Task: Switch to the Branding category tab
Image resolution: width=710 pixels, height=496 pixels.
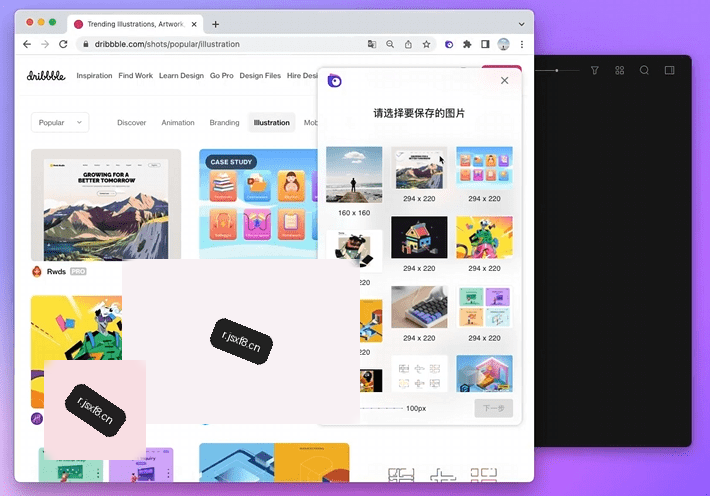Action: [x=224, y=123]
